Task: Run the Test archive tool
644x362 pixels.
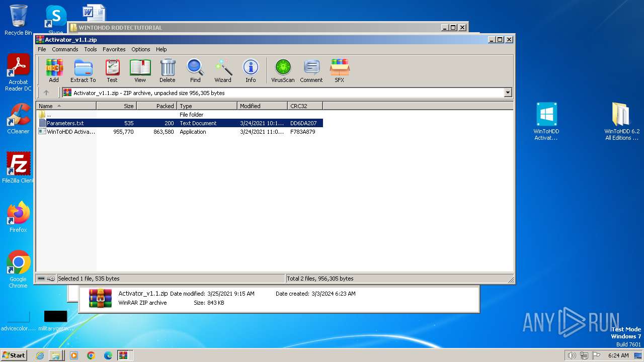Action: pos(112,70)
